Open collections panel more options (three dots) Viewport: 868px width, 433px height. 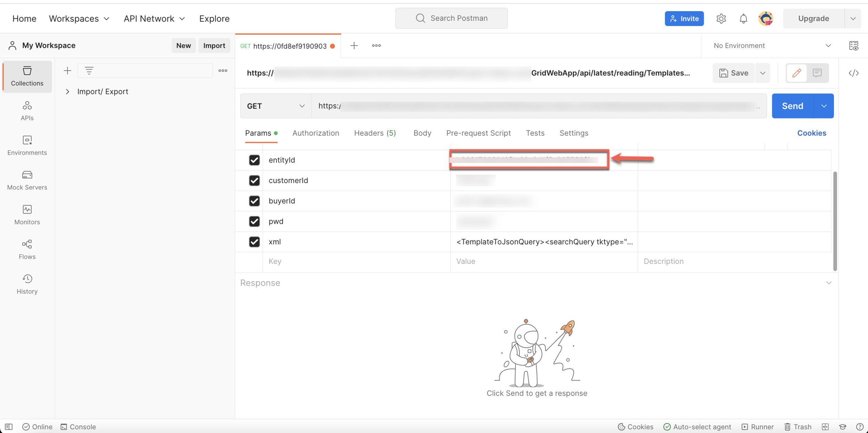point(223,71)
